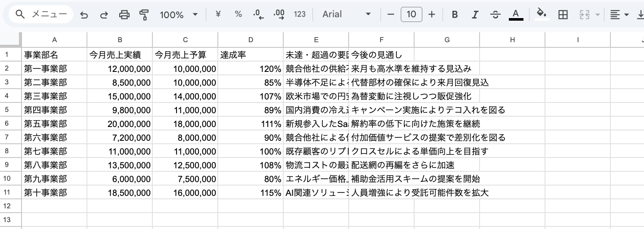Click the redo arrow icon
The width and height of the screenshot is (644, 229).
tap(104, 15)
